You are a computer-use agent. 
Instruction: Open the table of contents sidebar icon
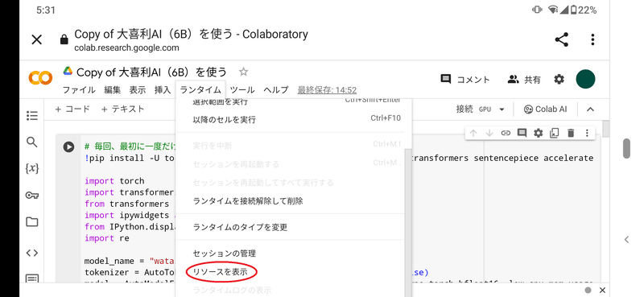32,116
